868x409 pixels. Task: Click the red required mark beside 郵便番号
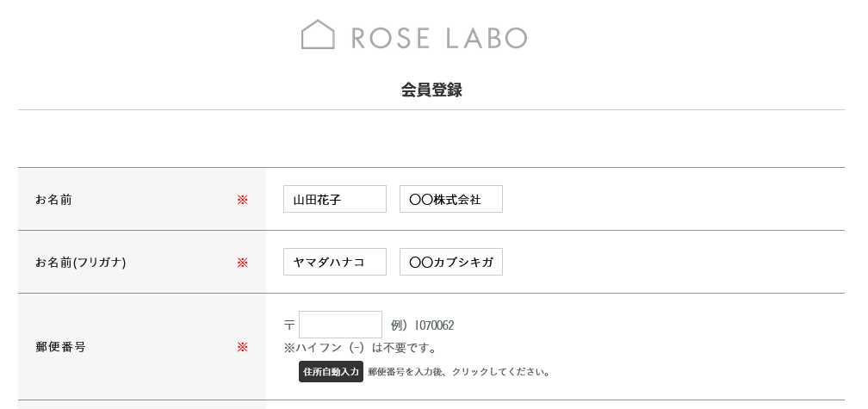[x=242, y=347]
